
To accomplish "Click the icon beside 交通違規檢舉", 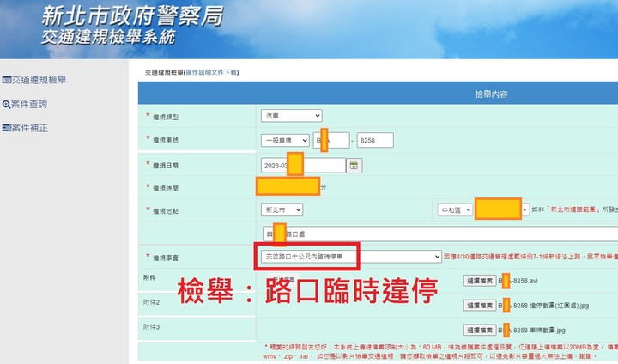I will click(x=6, y=80).
